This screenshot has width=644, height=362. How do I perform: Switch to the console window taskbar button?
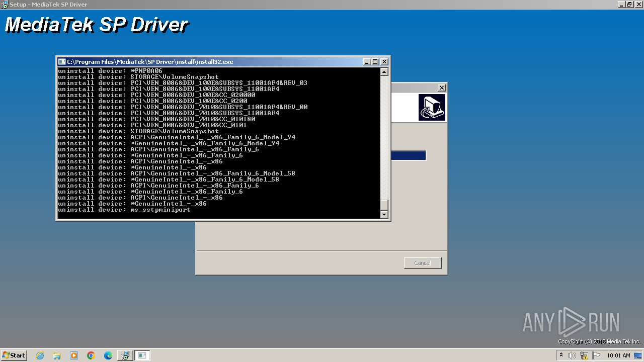coord(142,355)
